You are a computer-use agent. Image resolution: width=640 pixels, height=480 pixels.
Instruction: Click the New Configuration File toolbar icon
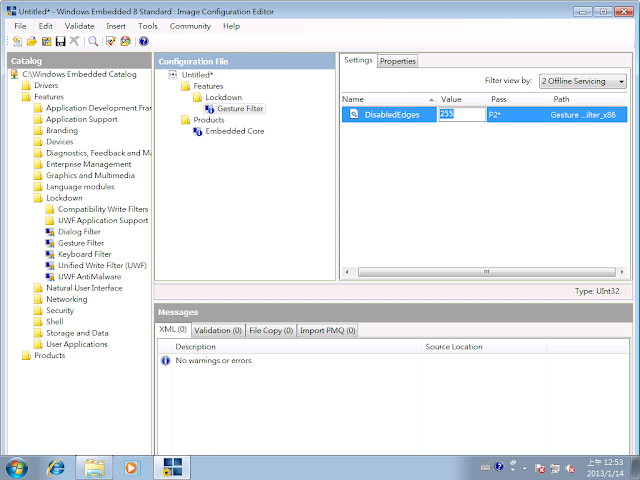coord(17,41)
